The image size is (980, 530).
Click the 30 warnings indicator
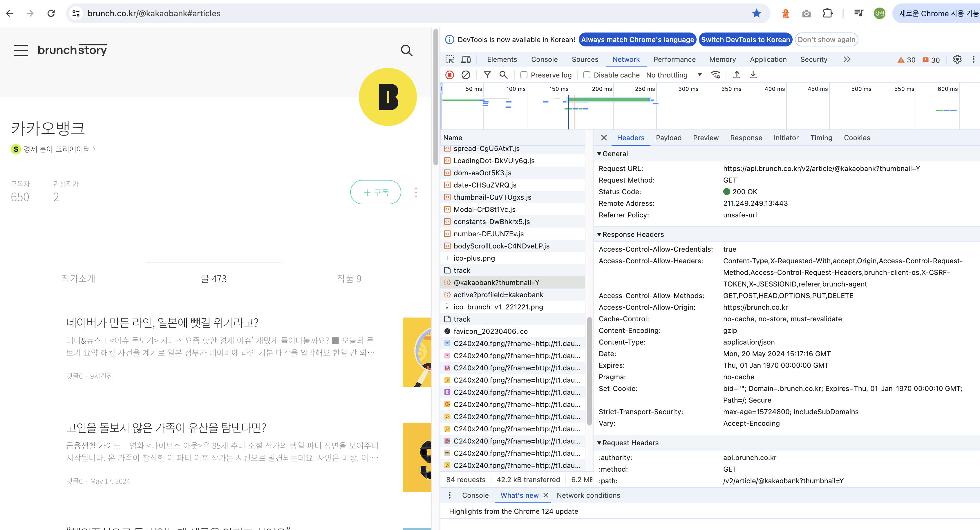(x=906, y=60)
